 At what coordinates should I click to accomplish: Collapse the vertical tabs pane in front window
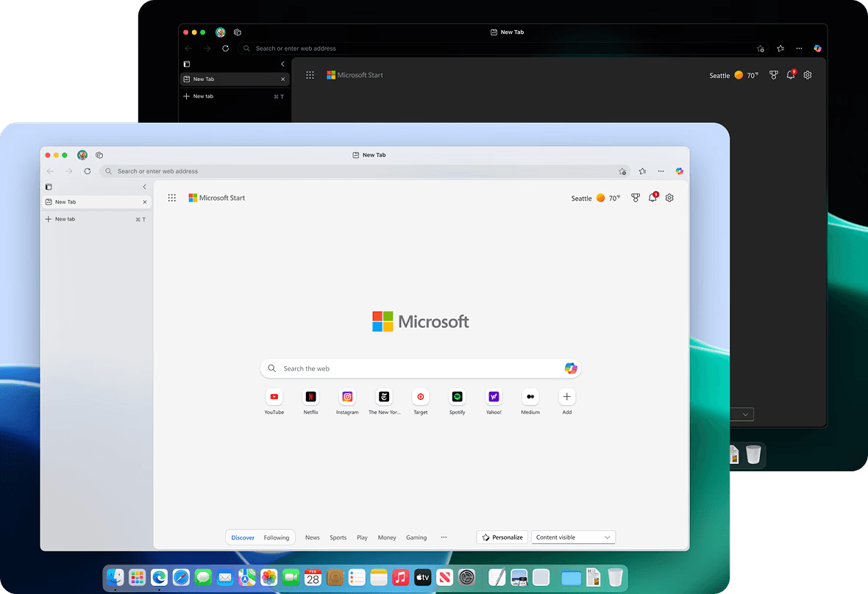click(x=144, y=187)
